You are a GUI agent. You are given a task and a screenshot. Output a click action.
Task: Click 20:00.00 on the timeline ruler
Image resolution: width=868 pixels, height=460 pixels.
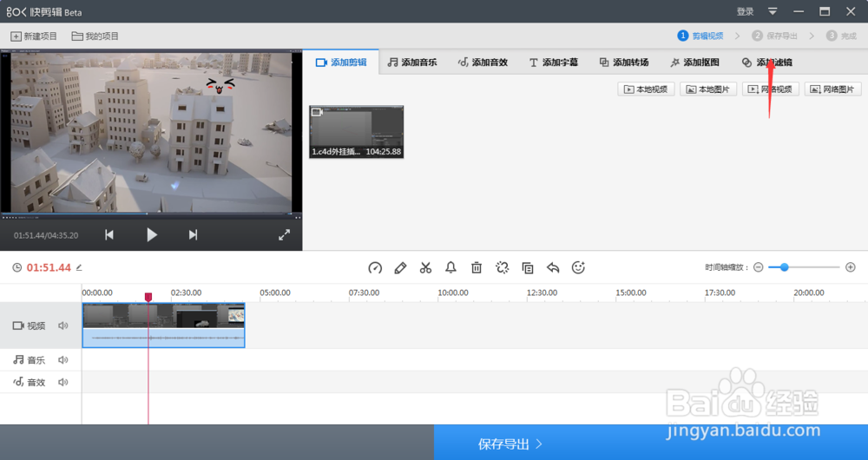click(x=809, y=292)
